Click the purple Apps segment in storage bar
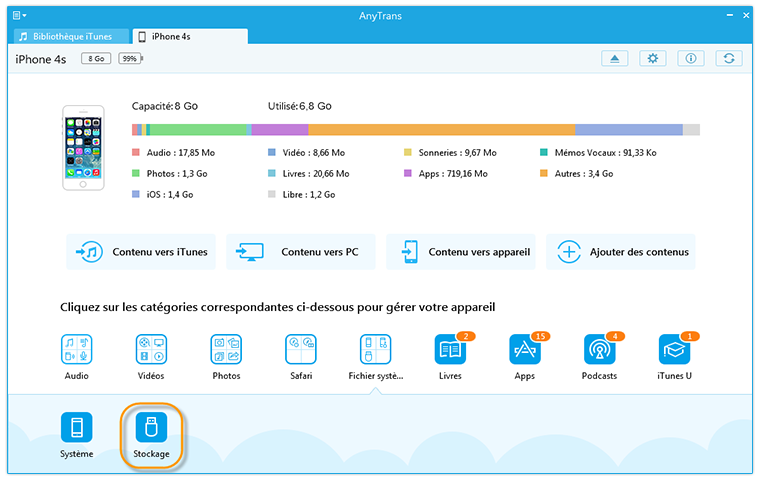Screen dimensions: 760x481 [x=280, y=129]
